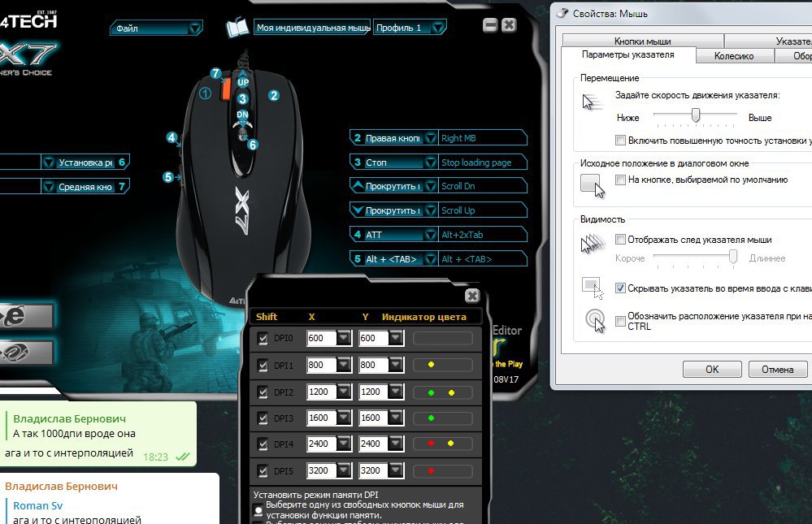Screen dimensions: 812x524
Task: Toggle the DPI1 shift checkbox
Action: 263,366
